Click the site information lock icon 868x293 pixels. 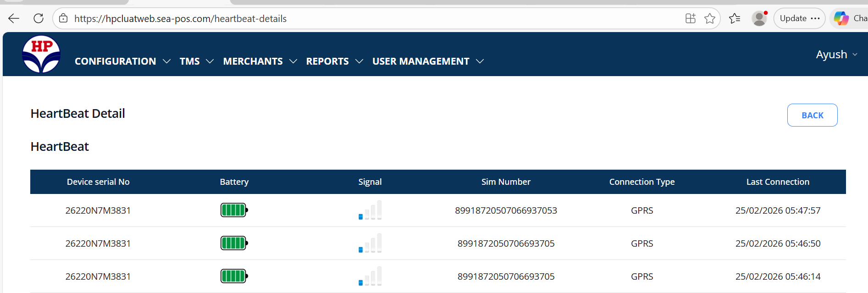tap(63, 18)
